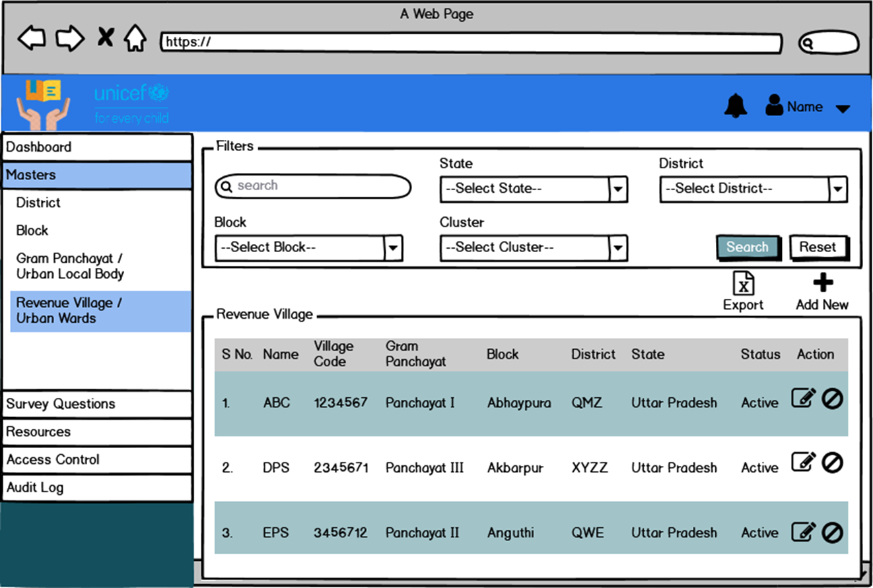Select Gram Panchayat / Urban Local Body
This screenshot has height=588, width=873.
(x=70, y=267)
